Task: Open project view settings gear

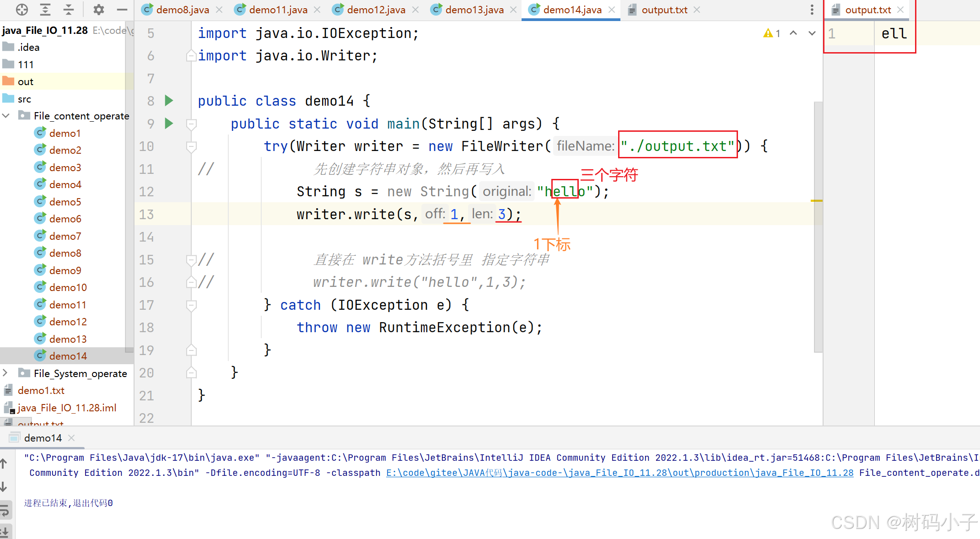Action: (x=98, y=10)
